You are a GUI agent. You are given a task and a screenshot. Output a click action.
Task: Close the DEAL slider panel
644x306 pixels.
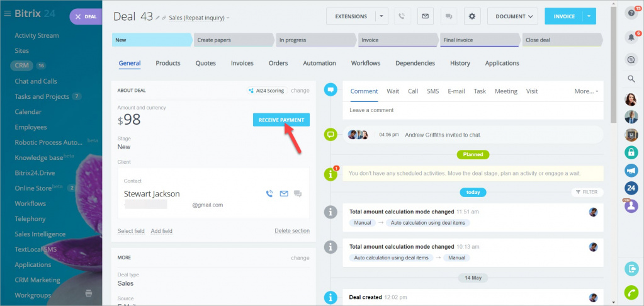[77, 17]
